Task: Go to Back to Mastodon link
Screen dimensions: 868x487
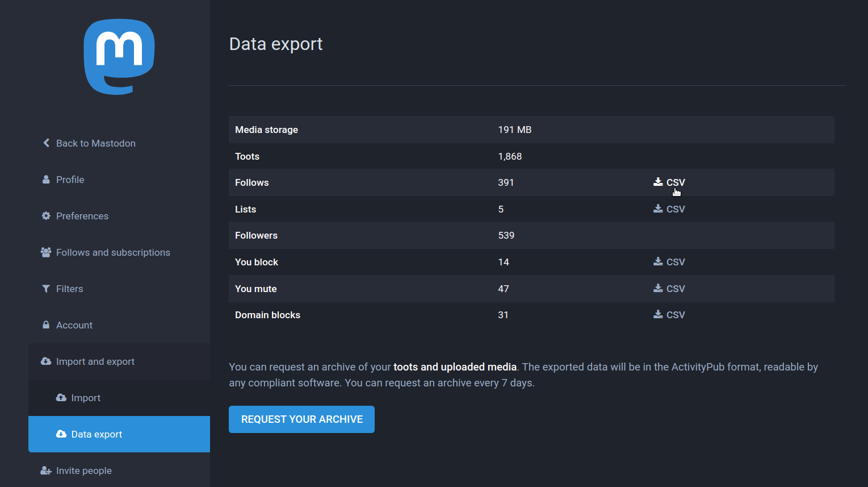Action: point(95,143)
